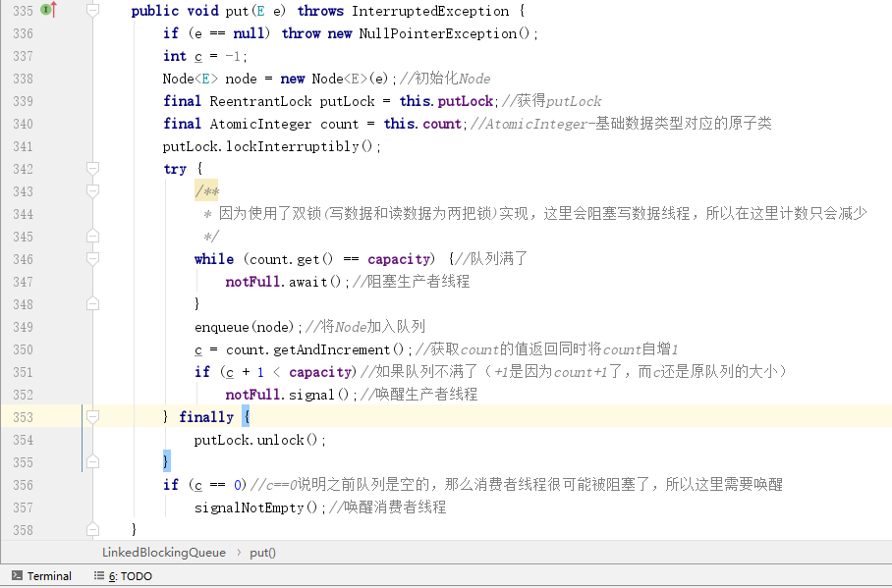Collapse the try block at line 342

(x=92, y=168)
